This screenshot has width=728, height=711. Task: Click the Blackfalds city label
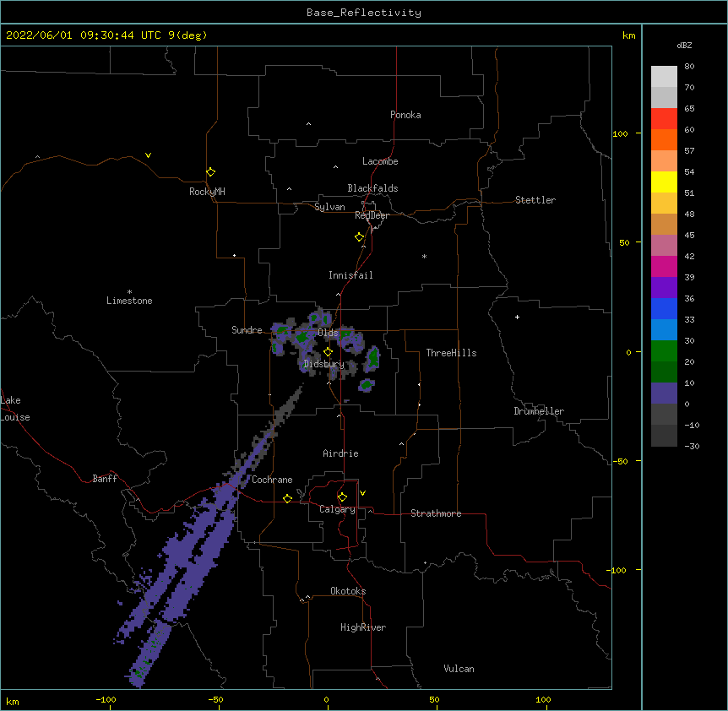click(x=372, y=188)
